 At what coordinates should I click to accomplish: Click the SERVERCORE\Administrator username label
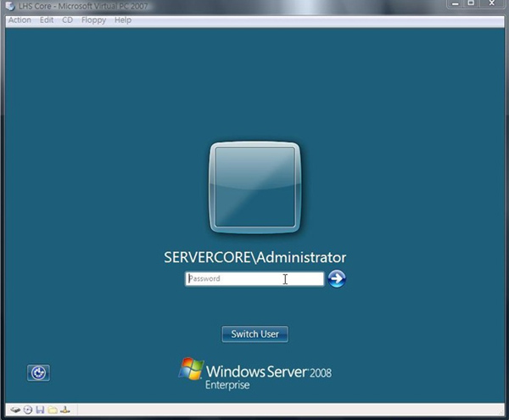click(255, 257)
